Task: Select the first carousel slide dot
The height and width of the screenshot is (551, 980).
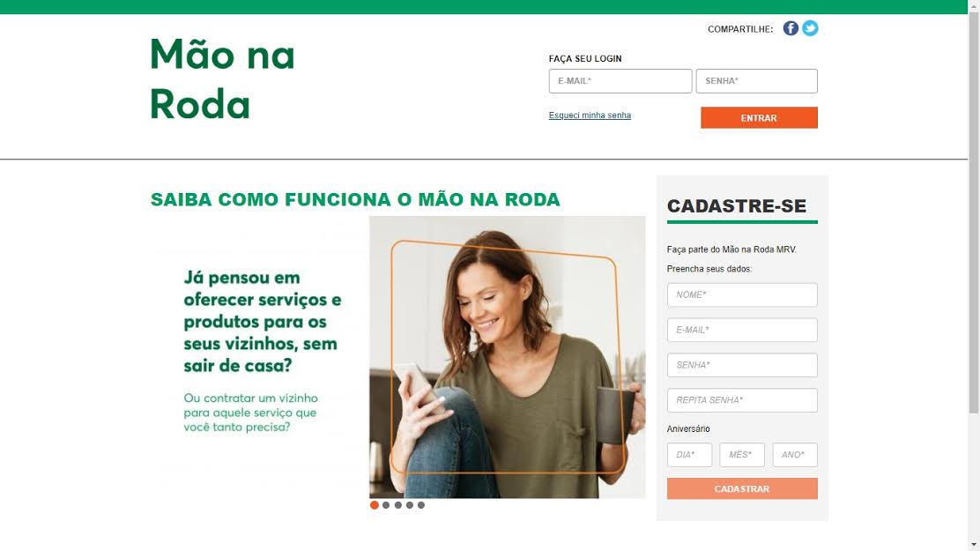Action: (375, 505)
